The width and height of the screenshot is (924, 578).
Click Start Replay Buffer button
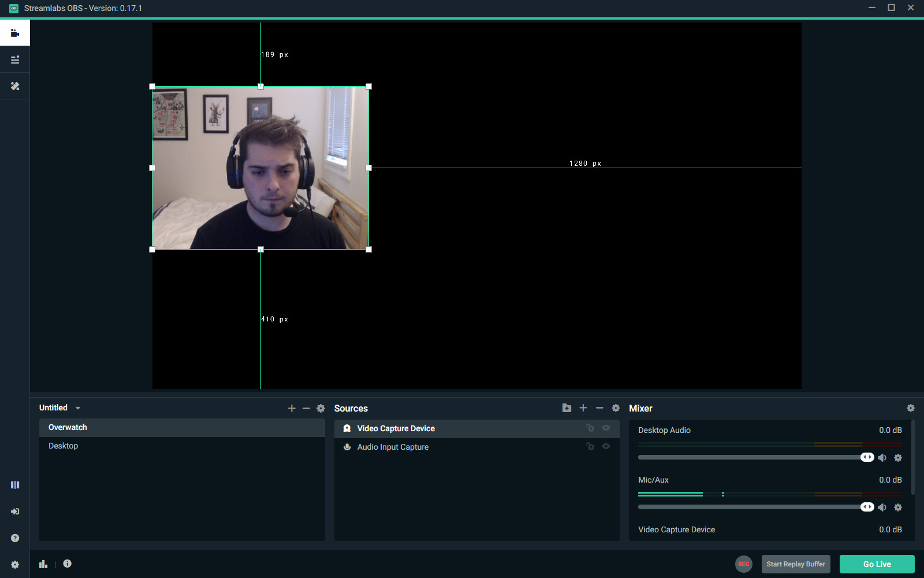click(796, 564)
